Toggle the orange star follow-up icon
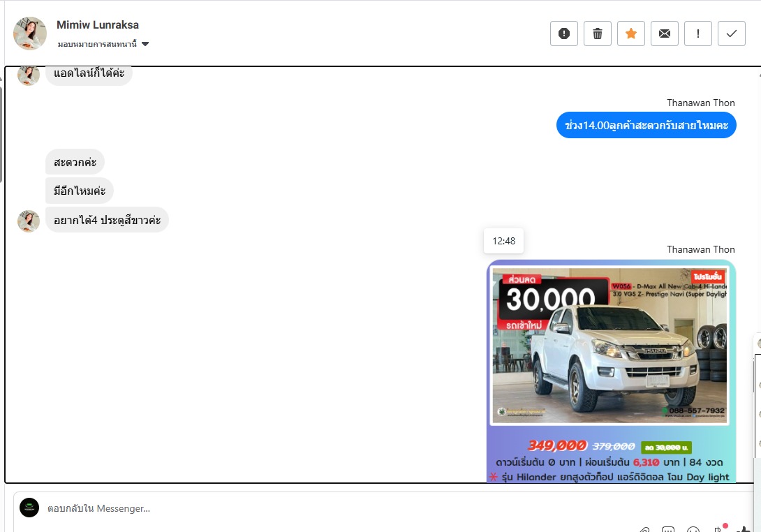761x532 pixels. pyautogui.click(x=631, y=34)
